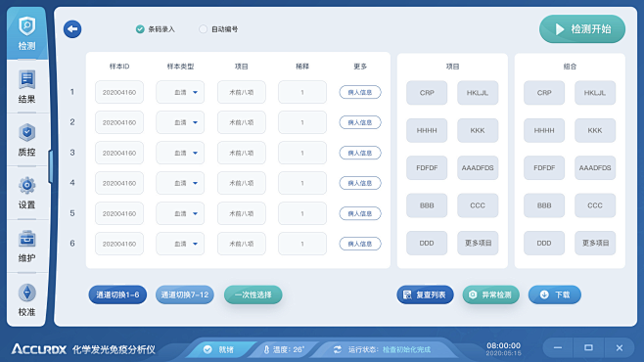Screen dimensions: 644x362
Task: Select DDD in the 组合 panel
Action: 544,243
